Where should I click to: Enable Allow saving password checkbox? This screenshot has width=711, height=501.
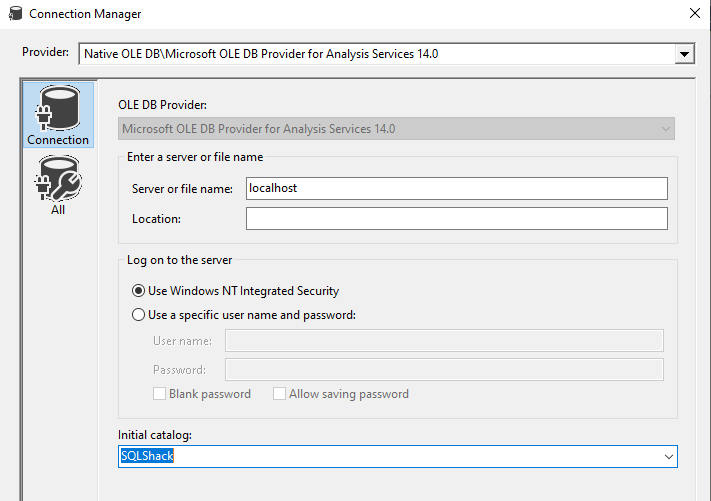click(279, 394)
